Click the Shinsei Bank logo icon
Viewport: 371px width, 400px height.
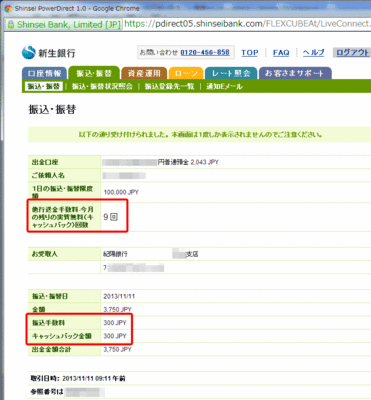[29, 52]
